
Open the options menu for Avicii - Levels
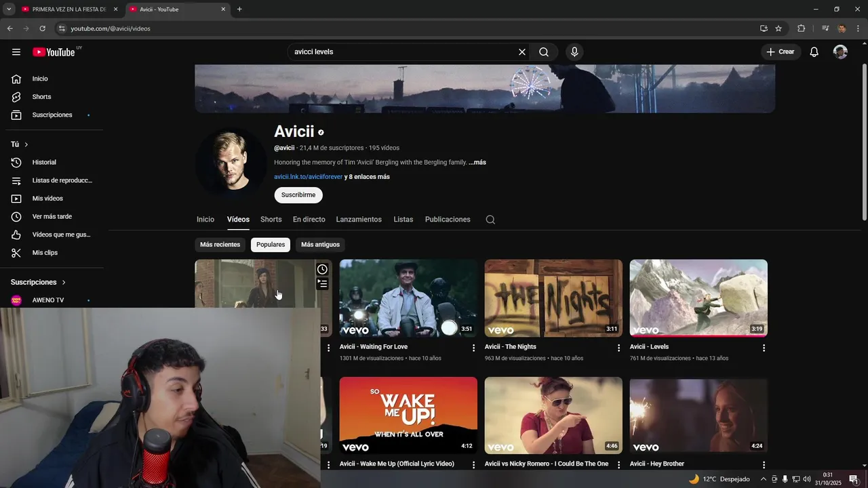[x=764, y=348]
